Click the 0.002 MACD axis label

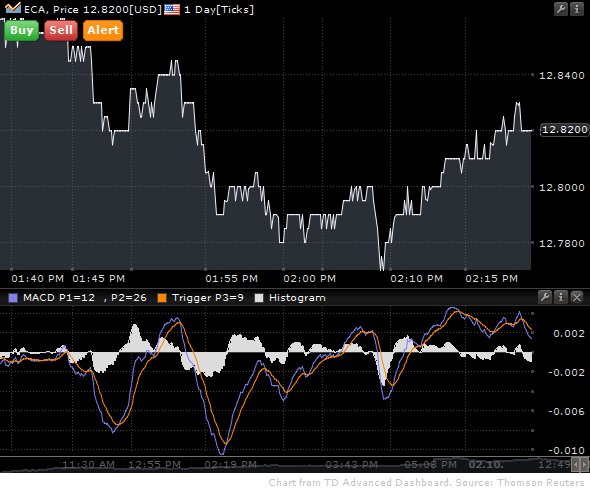(x=569, y=333)
